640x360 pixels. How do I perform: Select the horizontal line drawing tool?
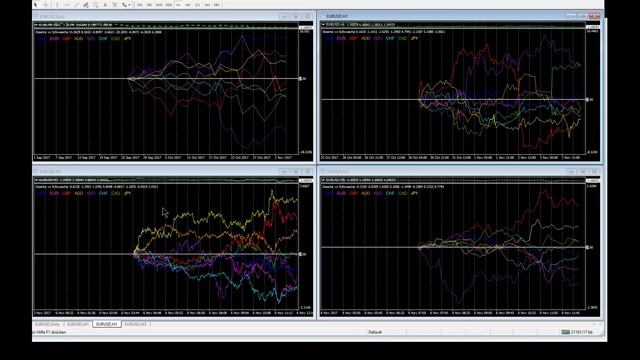[67, 5]
